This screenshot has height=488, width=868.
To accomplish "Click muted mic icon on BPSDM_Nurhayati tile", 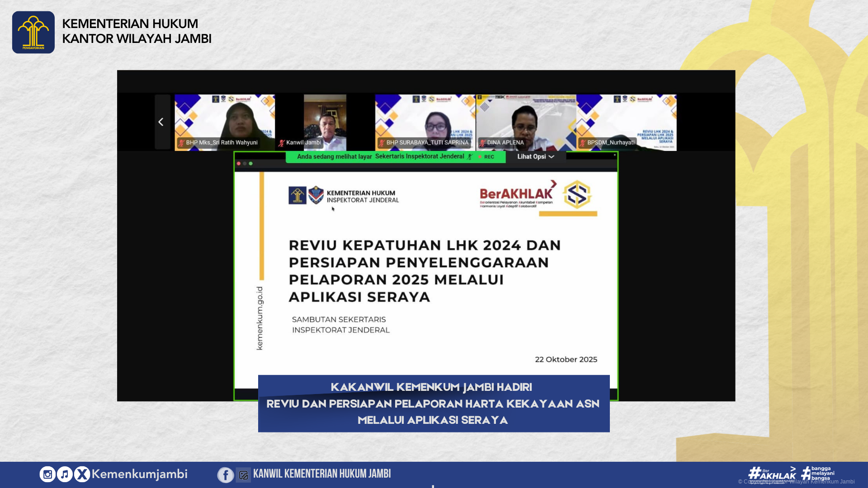I will [x=583, y=143].
